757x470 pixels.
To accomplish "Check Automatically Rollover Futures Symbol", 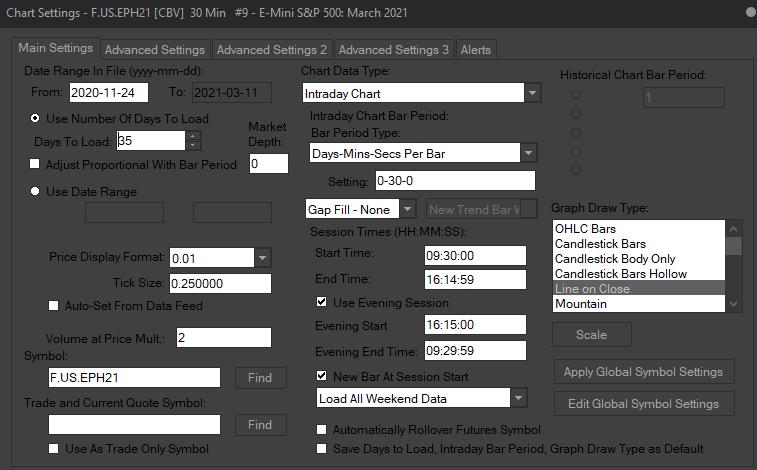I will [321, 429].
